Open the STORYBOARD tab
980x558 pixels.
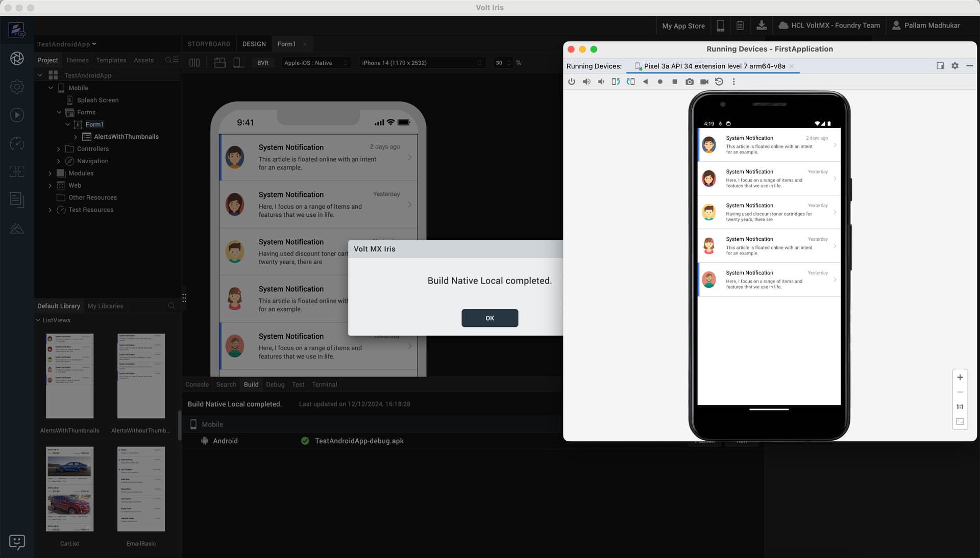coord(209,44)
